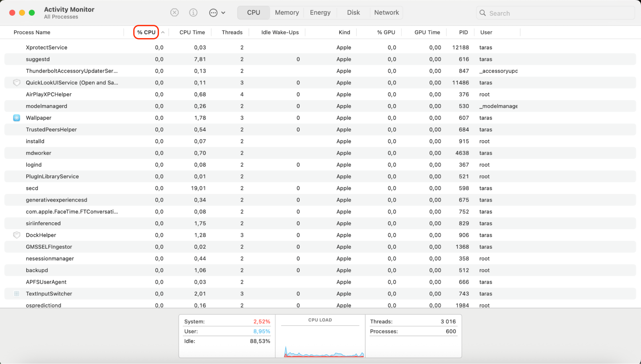Click the CPU Time column header

point(192,32)
